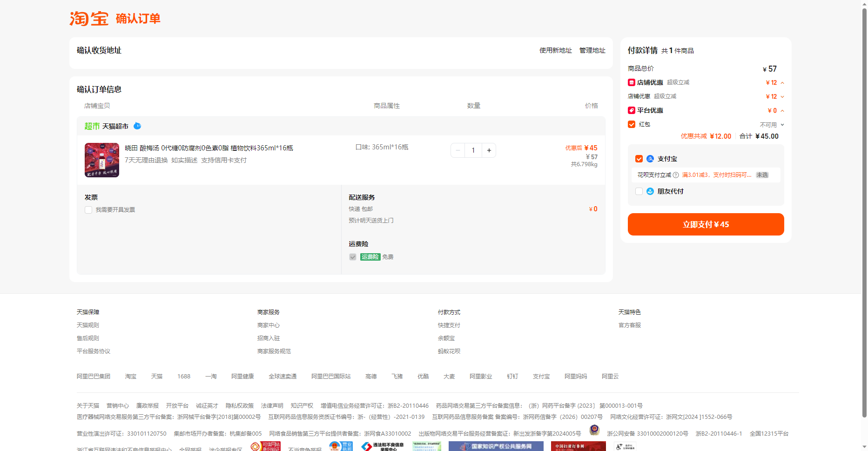Viewport: 868px width, 451px height.
Task: Open 关于天猫 footer link
Action: tap(88, 406)
